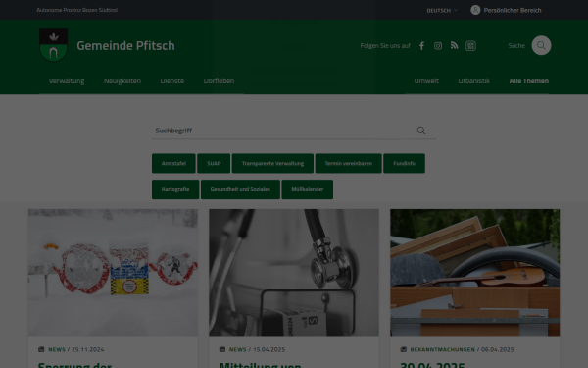Go to the Urbanistik topic
588x368 pixels.
[x=474, y=81]
